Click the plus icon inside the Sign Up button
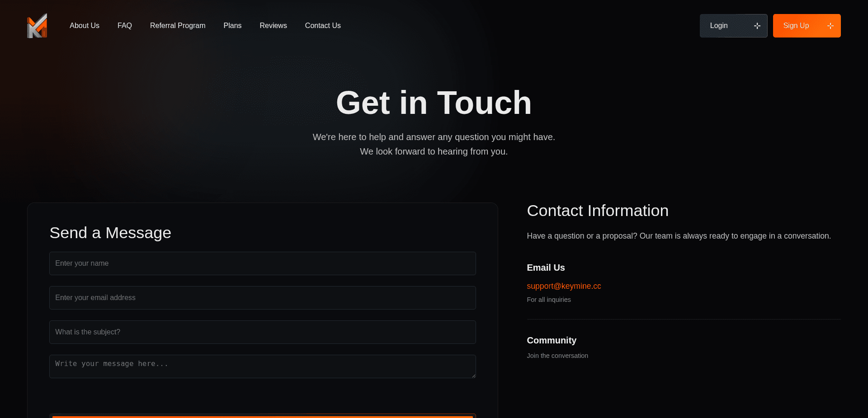Image resolution: width=868 pixels, height=418 pixels. coord(830,26)
